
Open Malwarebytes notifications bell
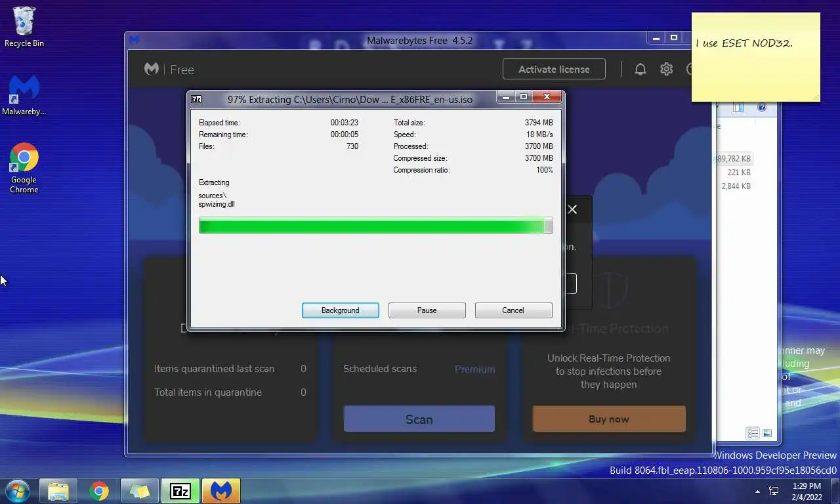pyautogui.click(x=640, y=69)
